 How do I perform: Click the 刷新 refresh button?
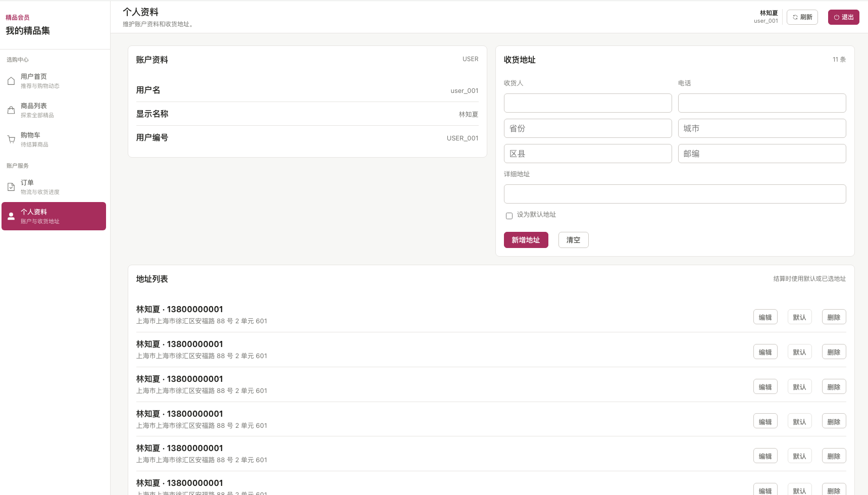[x=802, y=17]
